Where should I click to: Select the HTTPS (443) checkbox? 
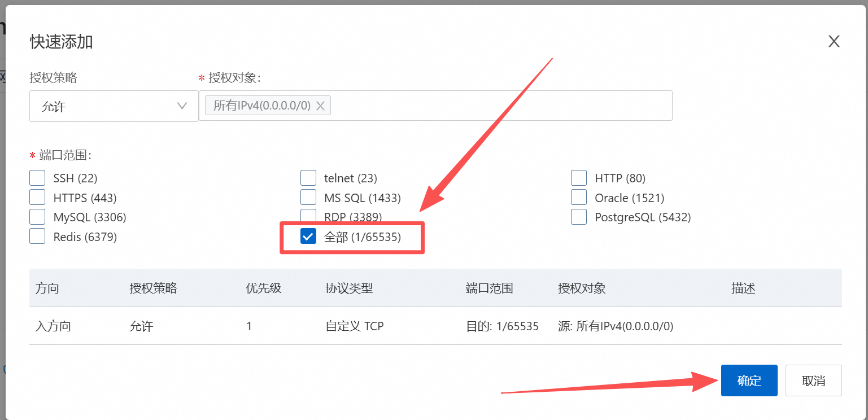(x=37, y=198)
